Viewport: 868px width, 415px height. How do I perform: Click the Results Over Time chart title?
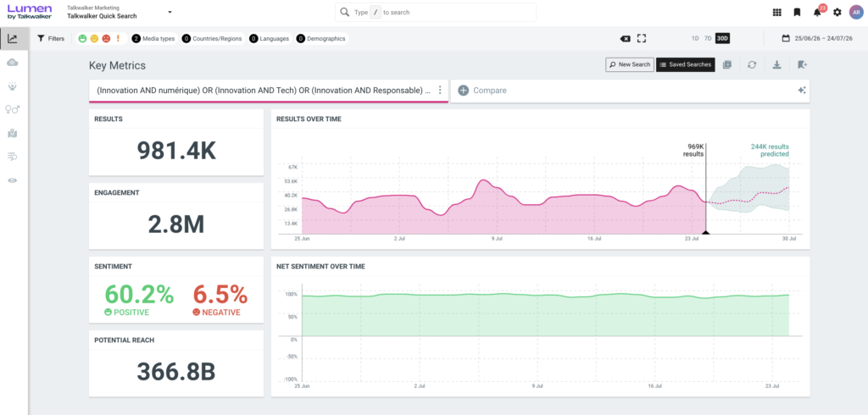point(309,119)
